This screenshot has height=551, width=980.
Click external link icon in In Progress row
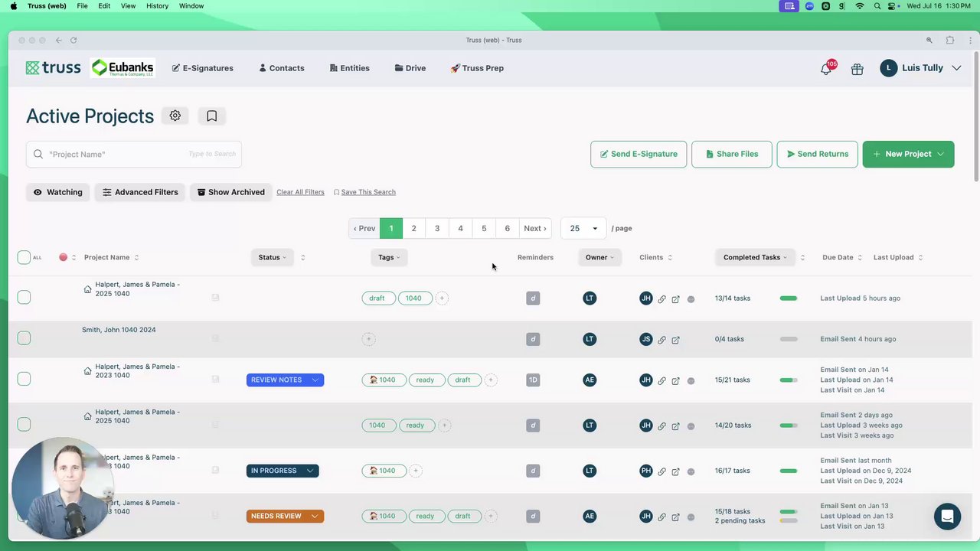click(x=675, y=471)
